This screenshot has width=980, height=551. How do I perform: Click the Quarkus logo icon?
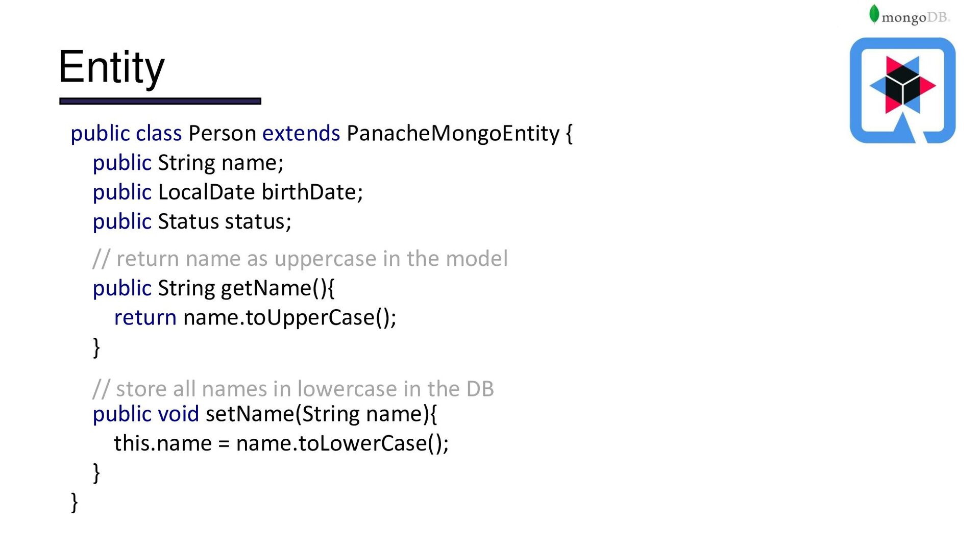point(902,90)
